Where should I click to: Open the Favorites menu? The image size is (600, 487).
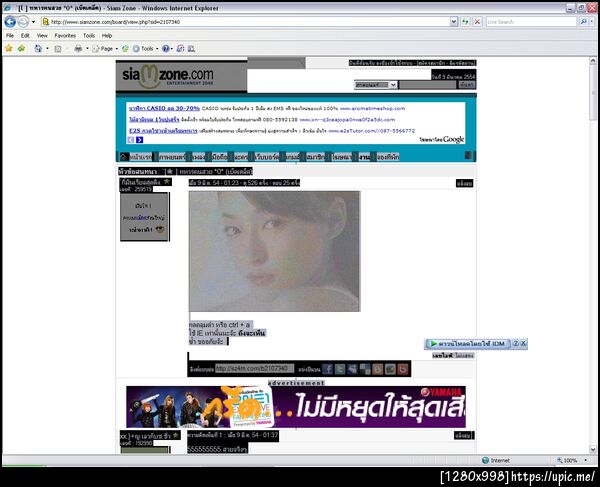tap(65, 36)
